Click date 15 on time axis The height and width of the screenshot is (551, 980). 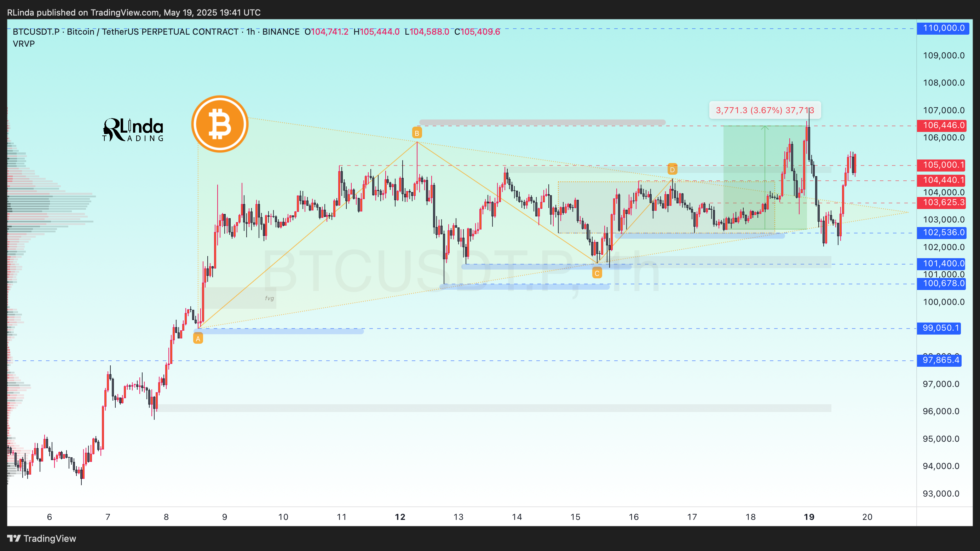(575, 517)
